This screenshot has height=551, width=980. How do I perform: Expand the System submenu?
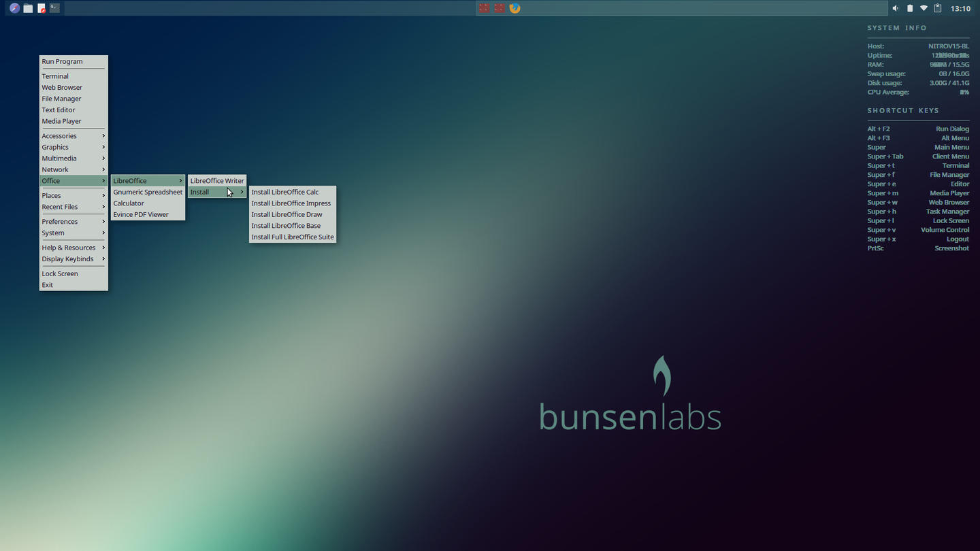73,233
